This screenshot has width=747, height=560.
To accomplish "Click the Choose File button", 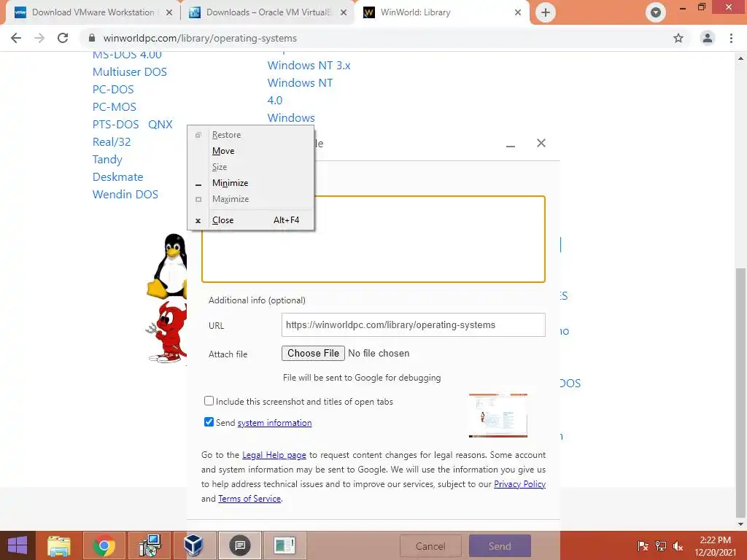I will (313, 354).
